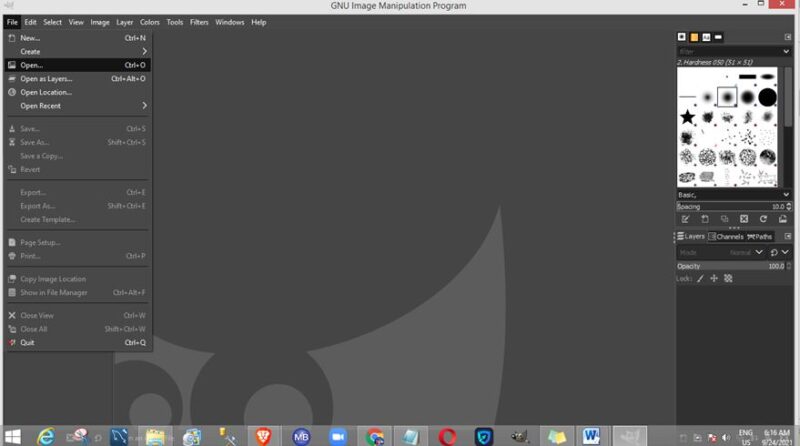This screenshot has height=446, width=800.
Task: Select the star-shaped brush thumbnail
Action: coord(688,117)
